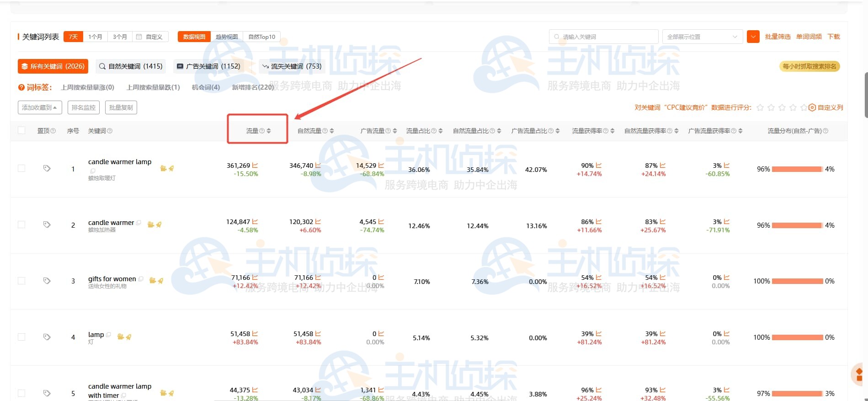Viewport: 868px width, 401px height.
Task: Click copy icon next to candle warmer keyword
Action: (x=138, y=223)
